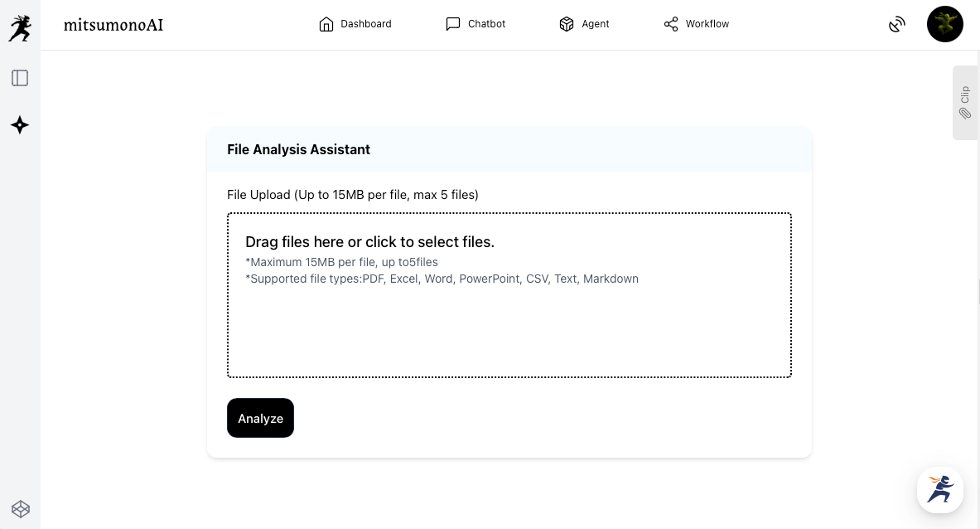Expand the Clip side tab

[x=965, y=95]
